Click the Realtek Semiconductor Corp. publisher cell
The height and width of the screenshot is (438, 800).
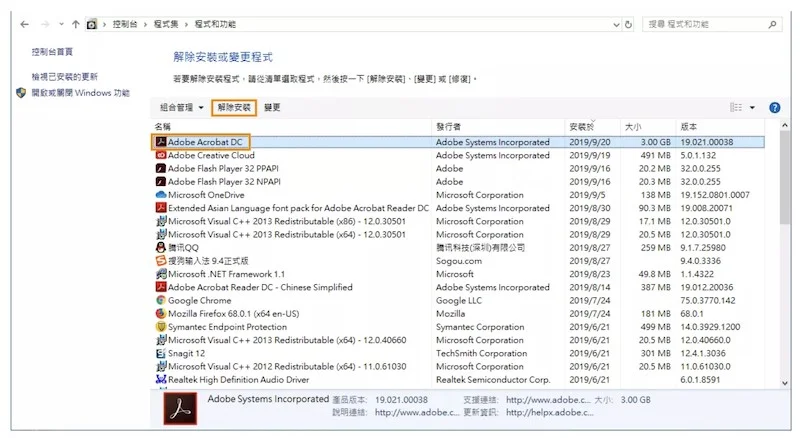click(x=493, y=379)
